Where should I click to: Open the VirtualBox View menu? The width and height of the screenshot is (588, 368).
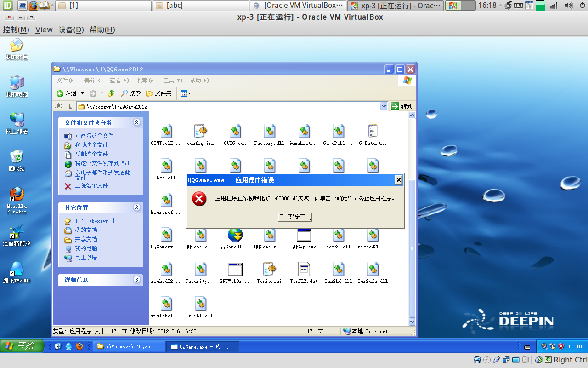(44, 29)
